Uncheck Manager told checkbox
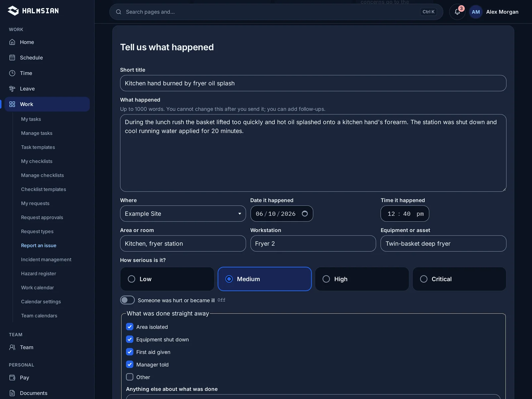This screenshot has width=532, height=399. coord(130,364)
